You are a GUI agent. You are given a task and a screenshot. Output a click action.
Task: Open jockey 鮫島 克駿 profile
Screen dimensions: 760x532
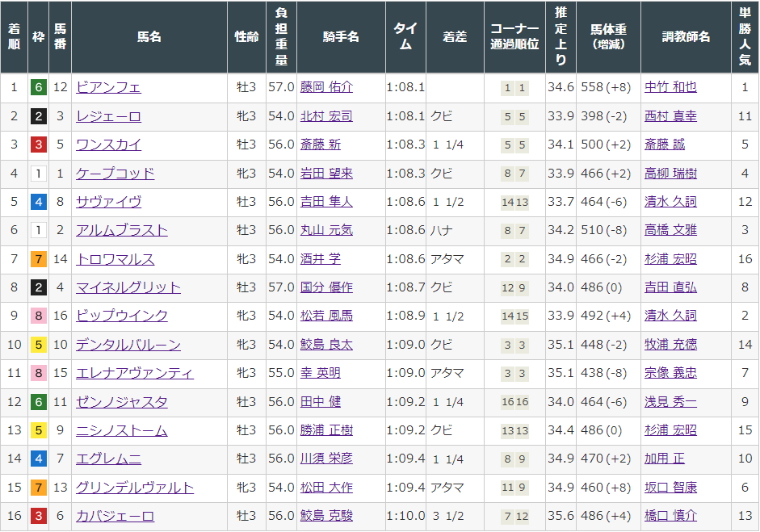coord(326,516)
